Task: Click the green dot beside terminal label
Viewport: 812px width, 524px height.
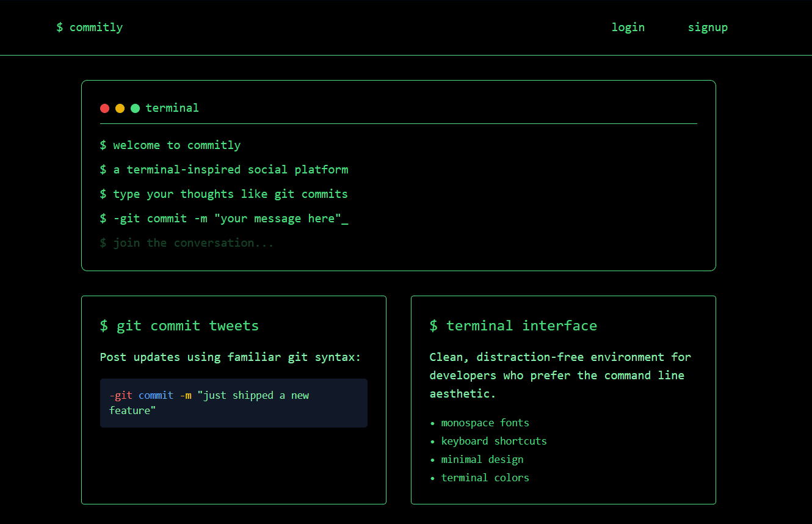Action: click(135, 108)
